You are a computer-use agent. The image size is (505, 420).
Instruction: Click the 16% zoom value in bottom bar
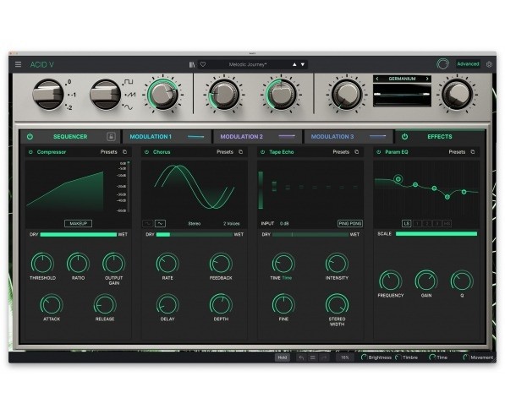[x=344, y=357]
